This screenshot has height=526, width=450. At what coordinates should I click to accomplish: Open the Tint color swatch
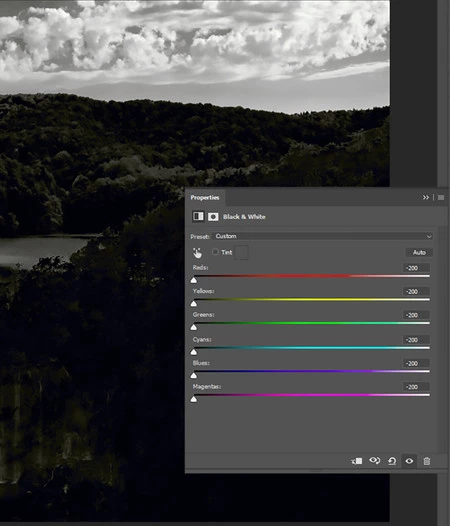(241, 252)
